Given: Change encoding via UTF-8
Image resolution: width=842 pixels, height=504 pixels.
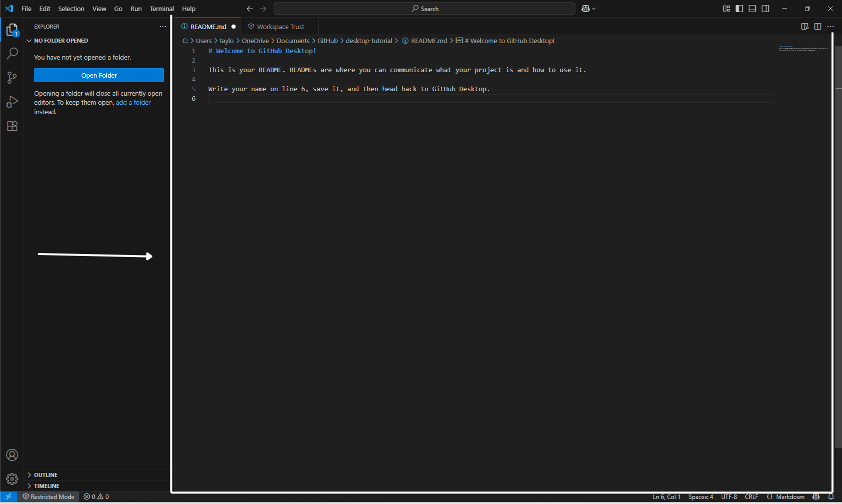Looking at the screenshot, I should pos(729,497).
